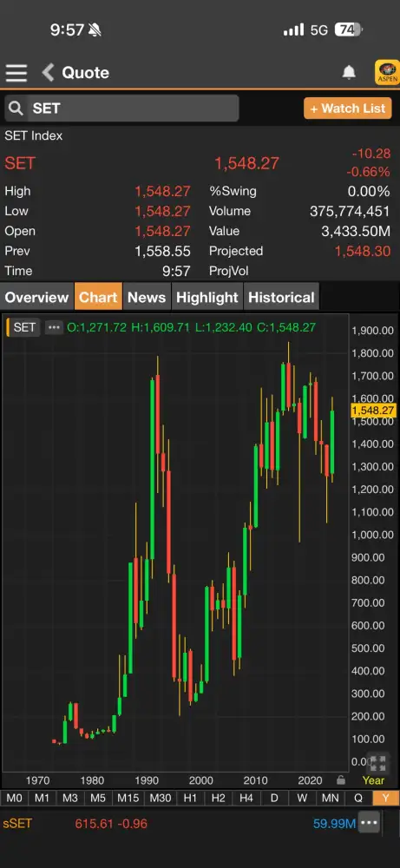Screen dimensions: 400x868
Task: Go back using the Quote chevron
Action: point(48,73)
